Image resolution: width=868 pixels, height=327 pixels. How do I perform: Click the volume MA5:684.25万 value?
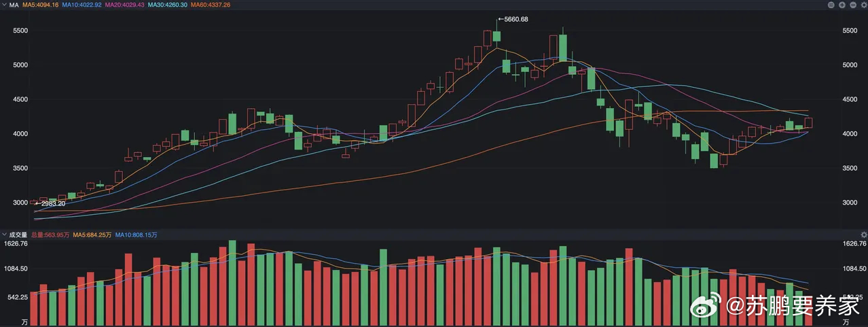click(x=92, y=235)
